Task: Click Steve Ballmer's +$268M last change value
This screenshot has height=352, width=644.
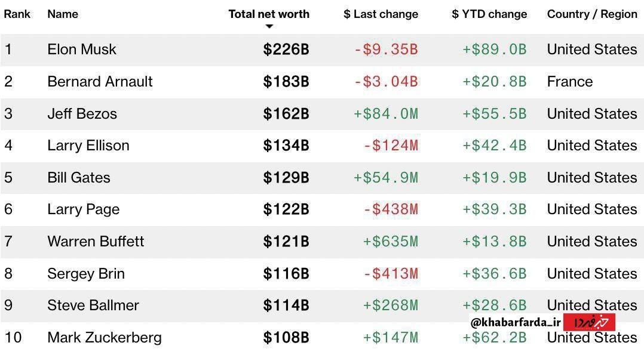Action: tap(391, 305)
